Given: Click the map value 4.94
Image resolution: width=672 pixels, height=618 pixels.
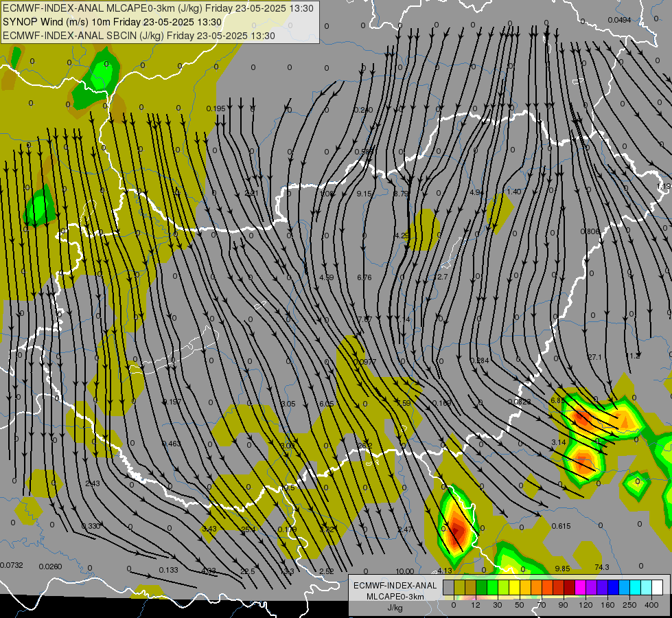Looking at the screenshot, I should tap(476, 192).
